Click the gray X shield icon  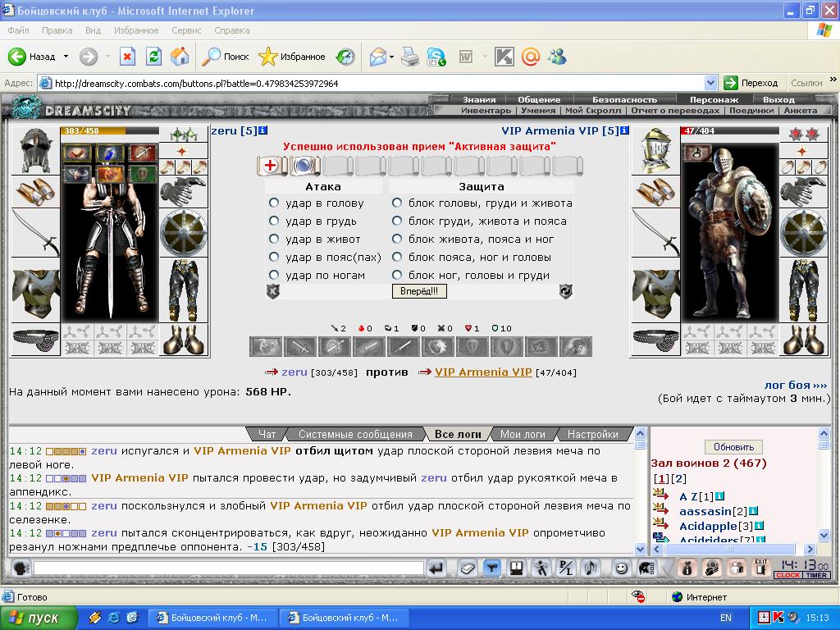click(273, 291)
